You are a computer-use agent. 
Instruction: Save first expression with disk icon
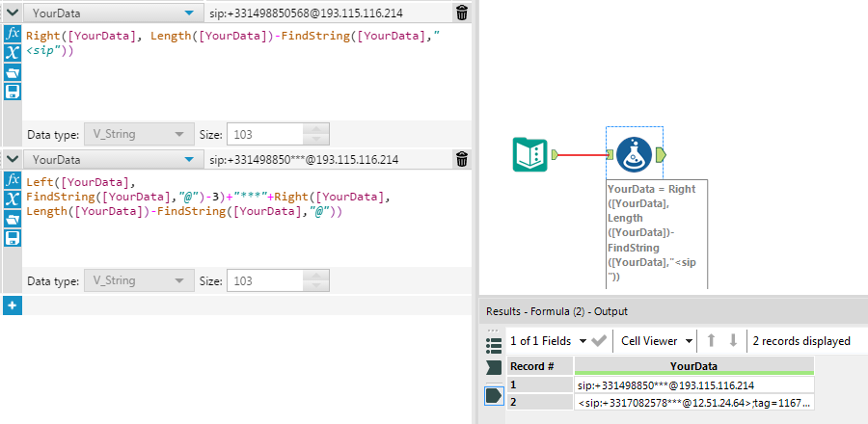pyautogui.click(x=13, y=92)
